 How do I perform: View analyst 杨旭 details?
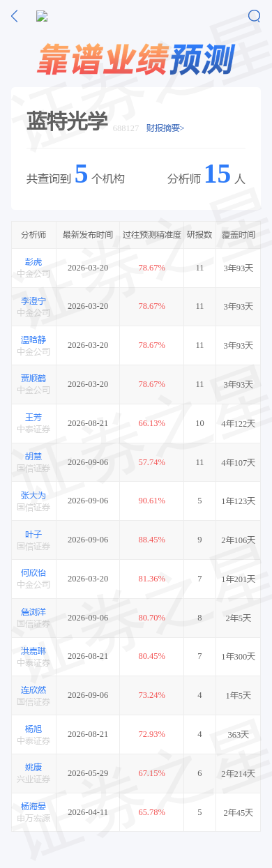click(x=33, y=729)
